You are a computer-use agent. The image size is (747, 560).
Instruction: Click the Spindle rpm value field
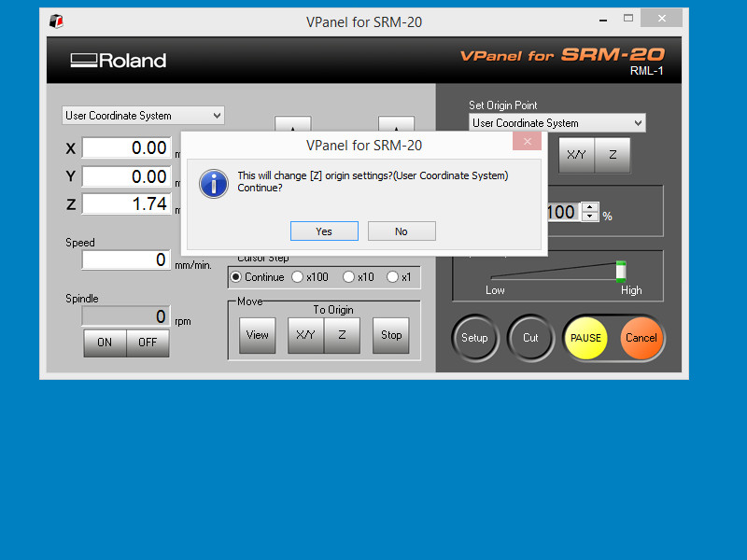point(126,316)
